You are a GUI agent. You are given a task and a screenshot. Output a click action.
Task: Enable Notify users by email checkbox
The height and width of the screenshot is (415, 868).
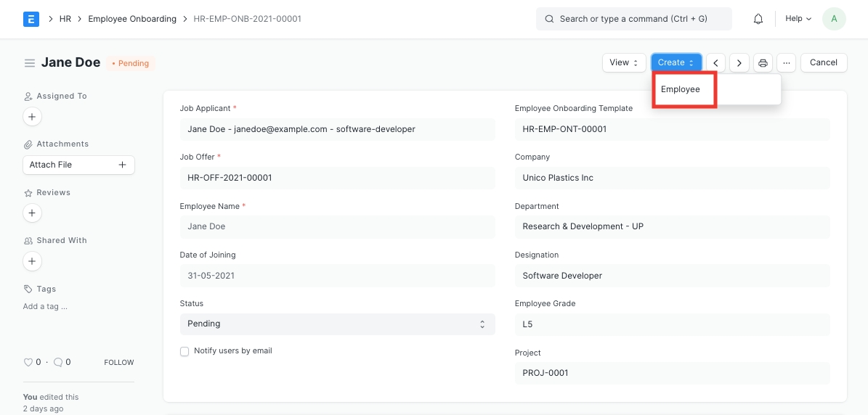(x=184, y=351)
